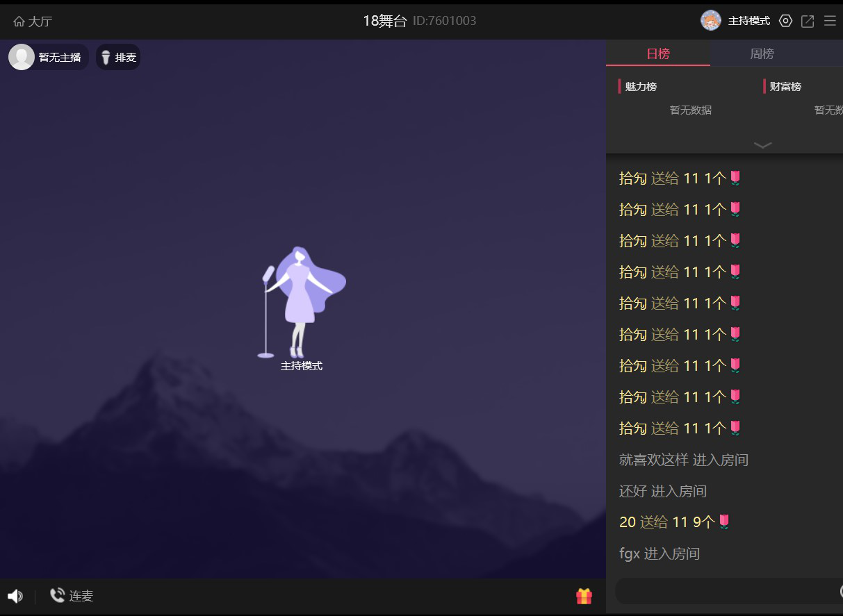This screenshot has height=616, width=843.
Task: Select the 日榜 tab
Action: [x=657, y=53]
